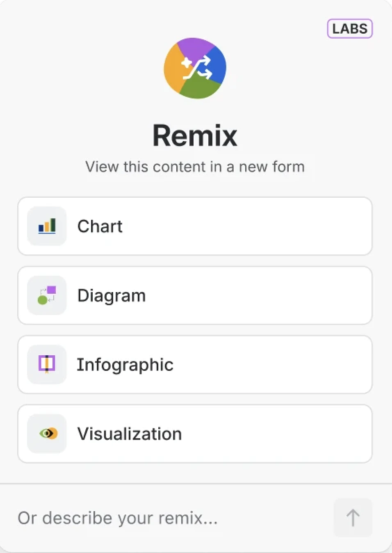Click the LABS badge
Viewport: 392px width, 553px height.
coord(349,29)
